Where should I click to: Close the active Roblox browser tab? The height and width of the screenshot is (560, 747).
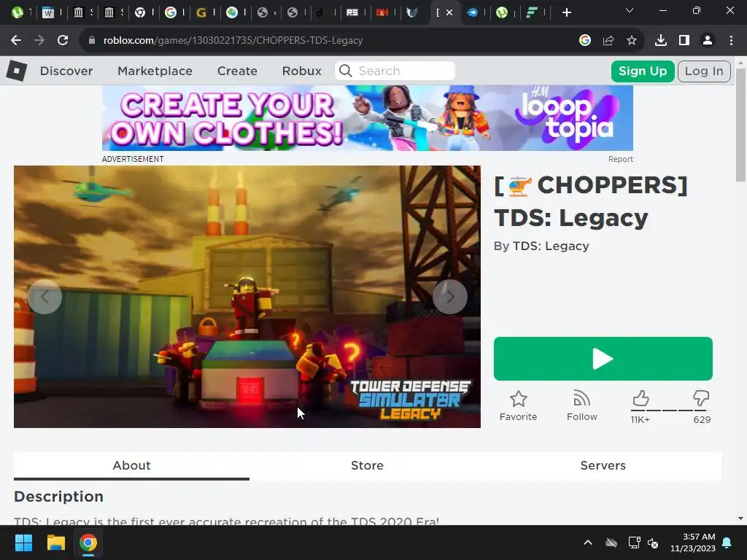pos(449,12)
